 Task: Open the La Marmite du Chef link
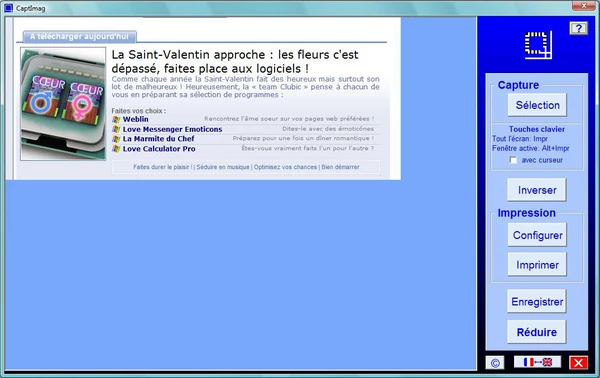pyautogui.click(x=158, y=139)
